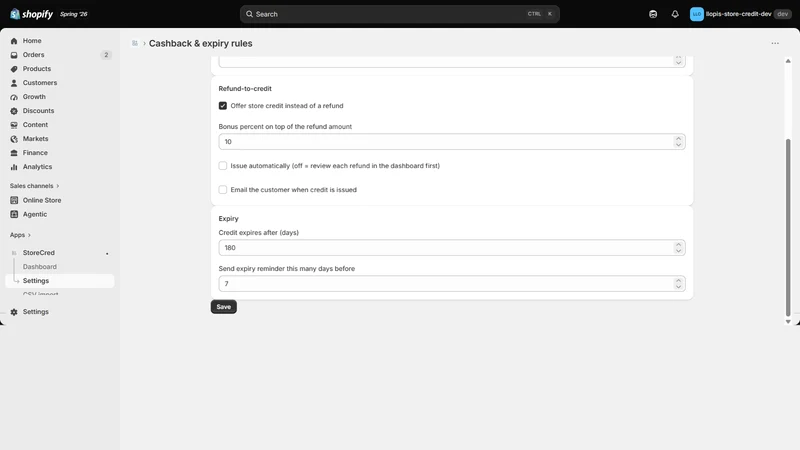Image resolution: width=800 pixels, height=450 pixels.
Task: Click the Analytics bar chart icon
Action: [x=14, y=167]
